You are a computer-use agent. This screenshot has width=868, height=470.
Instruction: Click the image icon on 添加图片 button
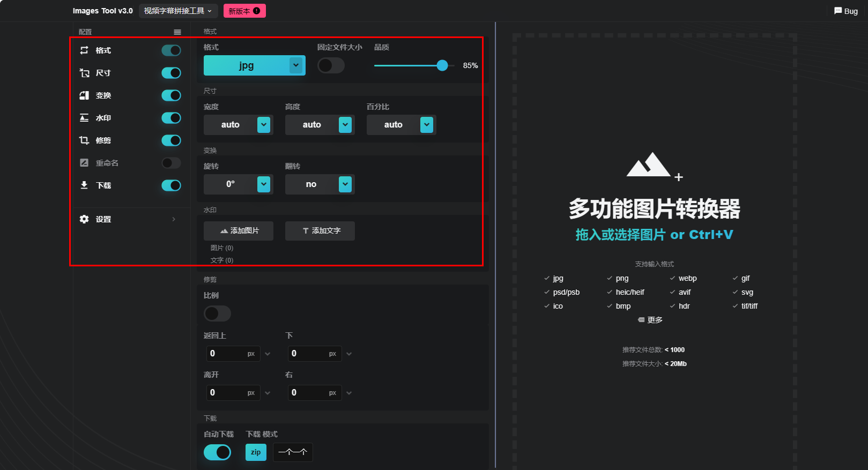(224, 231)
